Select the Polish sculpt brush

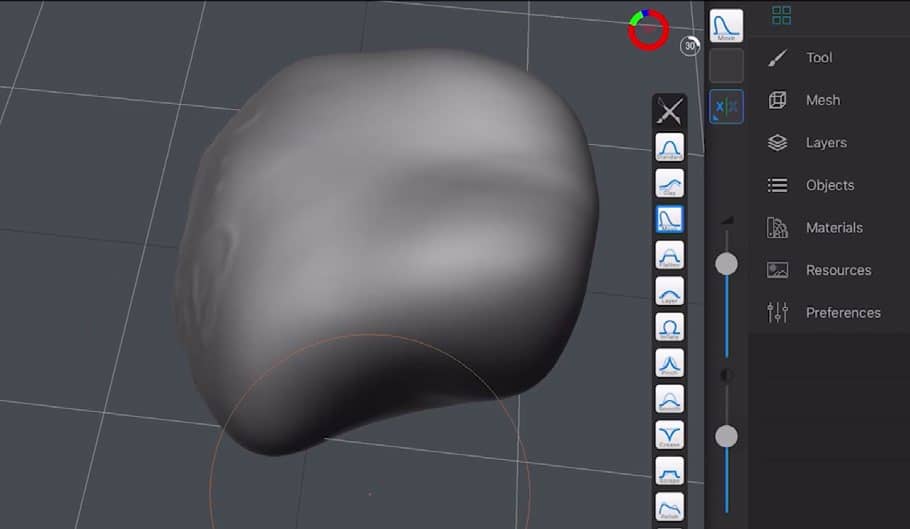pos(669,507)
